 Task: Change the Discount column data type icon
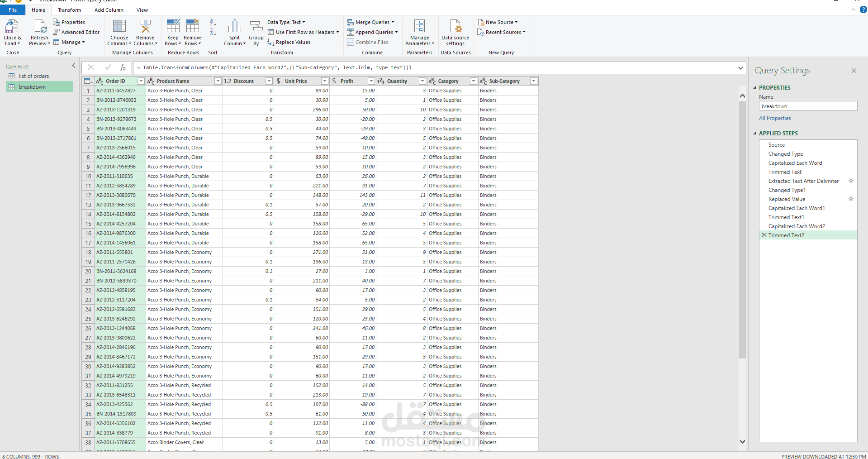point(228,81)
